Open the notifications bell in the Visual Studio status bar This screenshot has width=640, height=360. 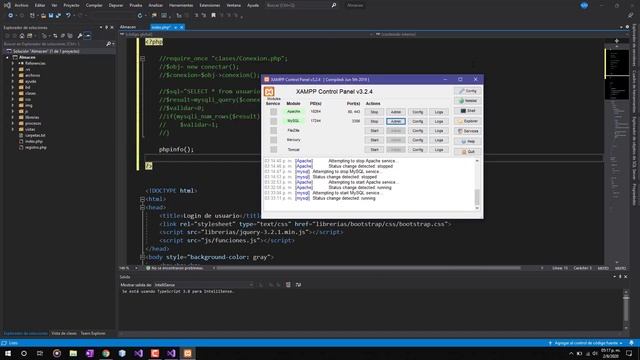pos(631,343)
